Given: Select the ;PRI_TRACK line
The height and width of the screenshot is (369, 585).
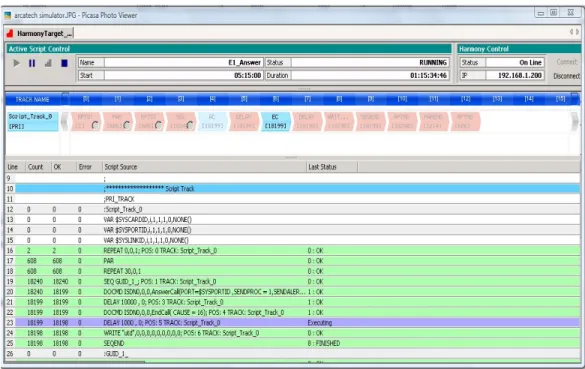Looking at the screenshot, I should pos(293,199).
